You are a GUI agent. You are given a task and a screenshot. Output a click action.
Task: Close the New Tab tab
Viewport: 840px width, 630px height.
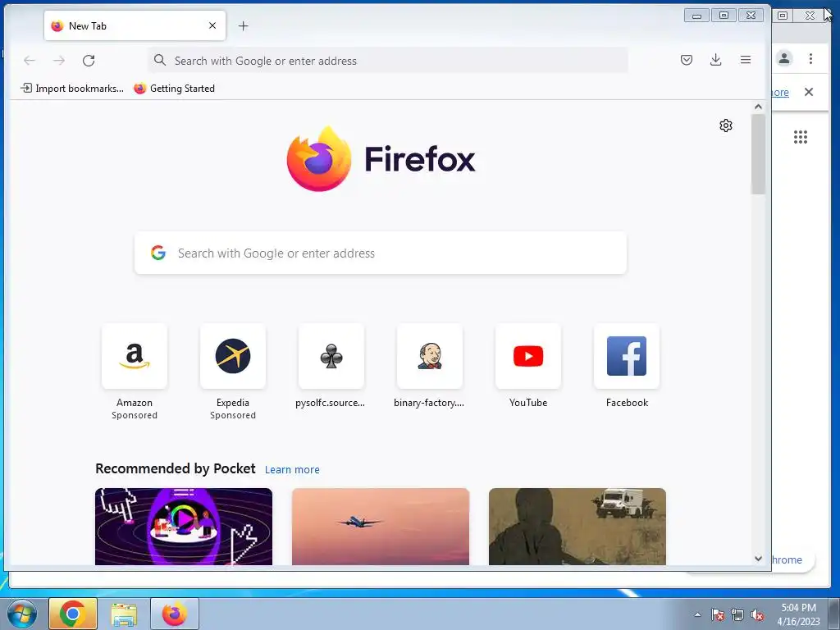212,25
